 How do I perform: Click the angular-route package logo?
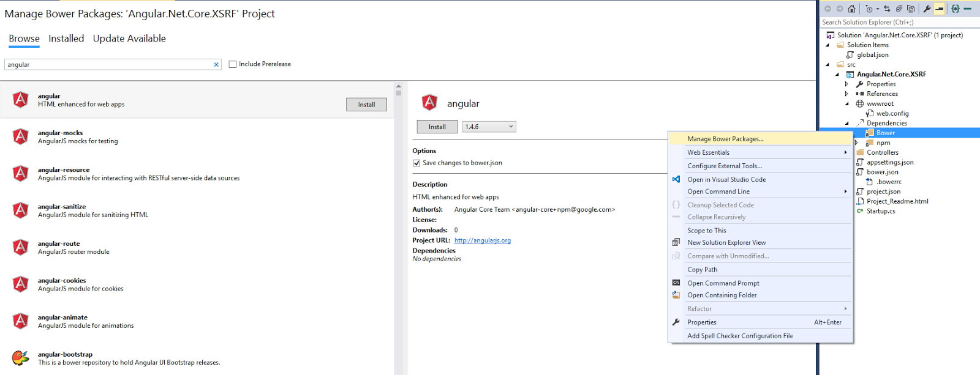pos(21,247)
